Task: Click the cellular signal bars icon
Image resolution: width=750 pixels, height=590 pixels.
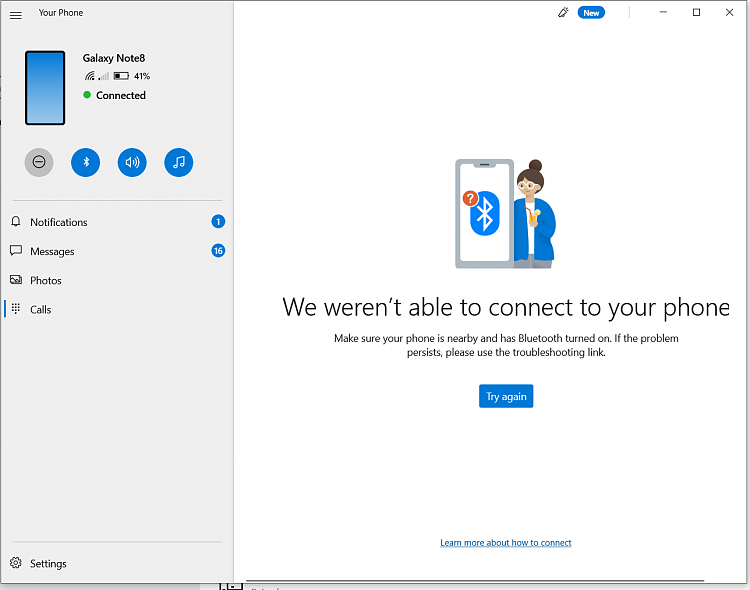Action: pyautogui.click(x=103, y=76)
